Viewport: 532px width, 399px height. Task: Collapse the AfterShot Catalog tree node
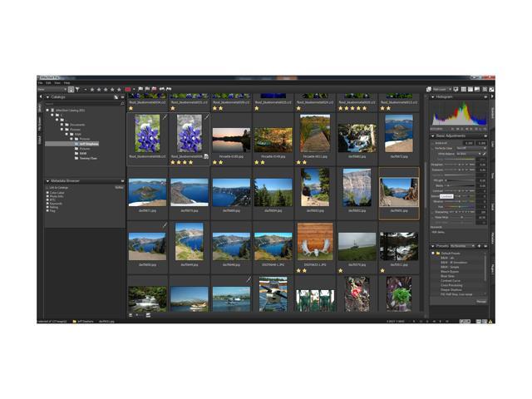(x=47, y=111)
